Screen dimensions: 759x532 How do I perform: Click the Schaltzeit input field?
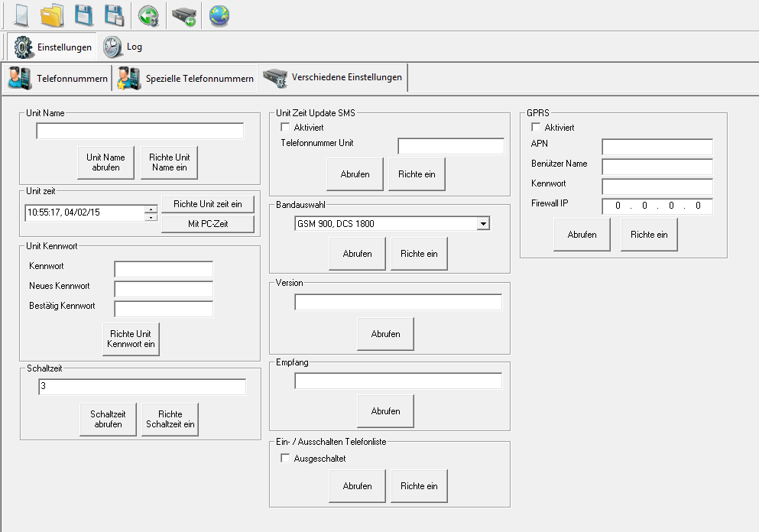click(142, 388)
